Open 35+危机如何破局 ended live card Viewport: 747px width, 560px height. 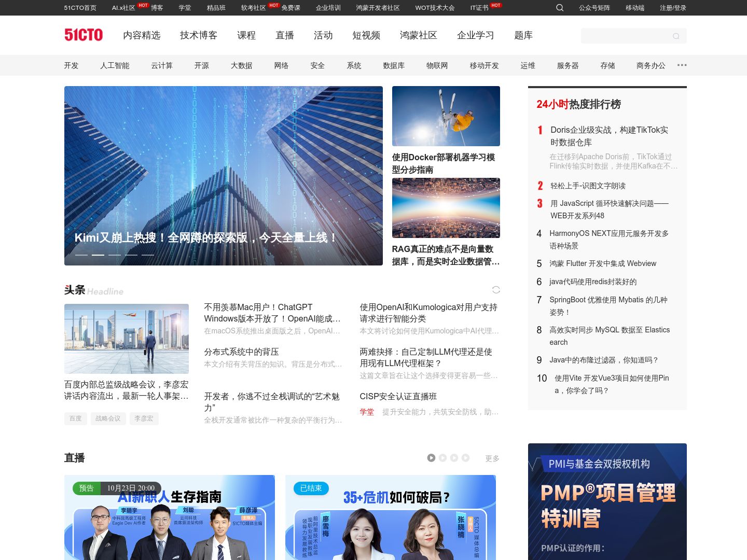pos(391,517)
